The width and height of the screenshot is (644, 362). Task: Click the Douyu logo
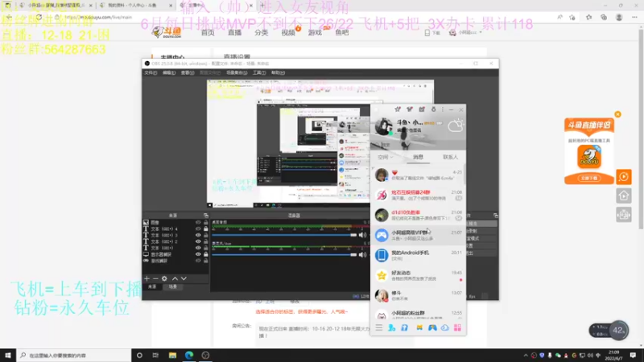click(x=167, y=32)
